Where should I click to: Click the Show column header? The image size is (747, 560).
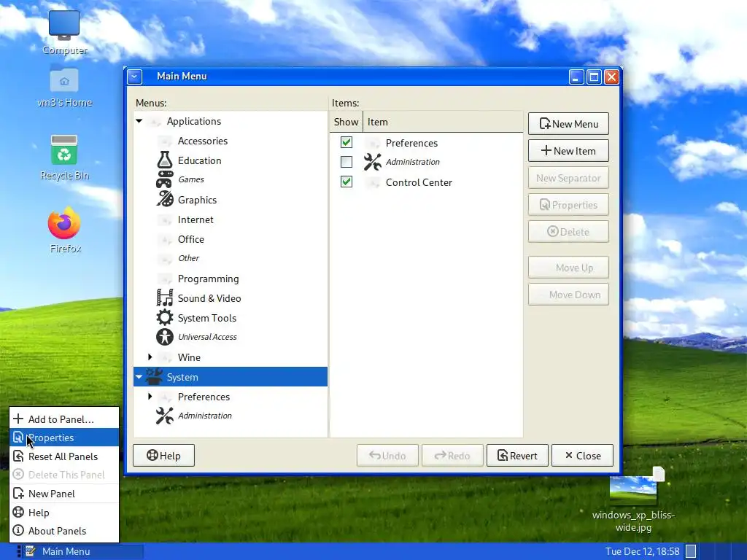[x=346, y=122]
